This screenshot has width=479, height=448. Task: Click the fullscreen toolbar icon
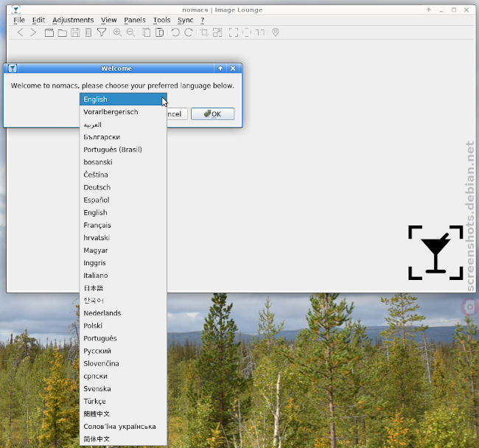(x=234, y=32)
